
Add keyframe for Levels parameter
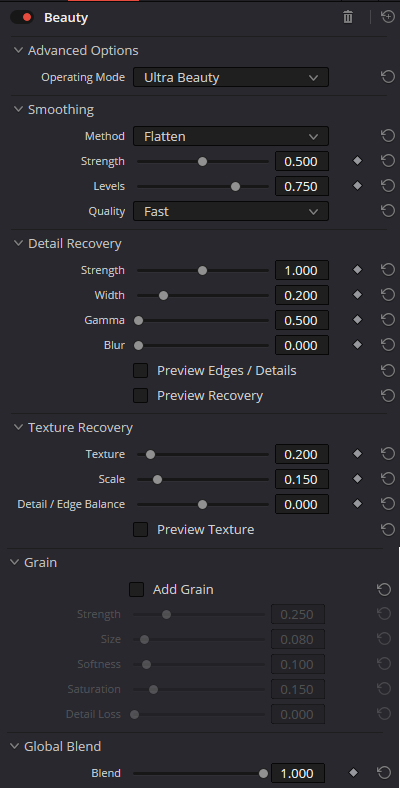(x=357, y=186)
